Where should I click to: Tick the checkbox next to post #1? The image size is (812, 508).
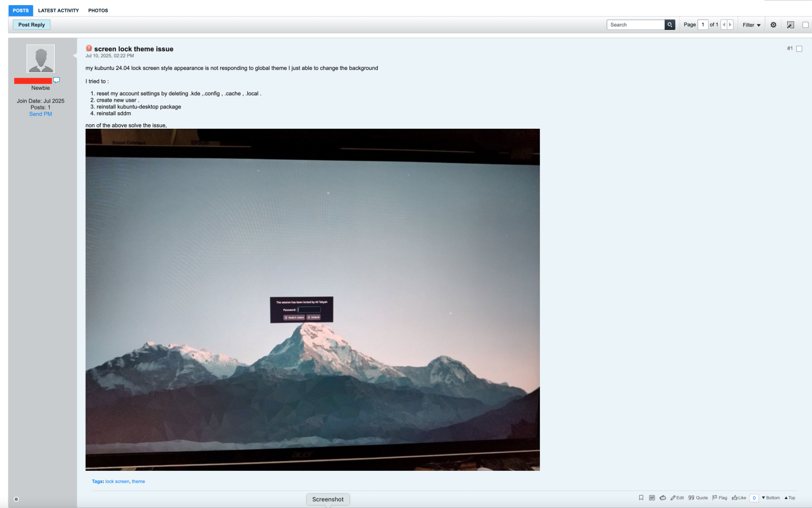pos(799,49)
